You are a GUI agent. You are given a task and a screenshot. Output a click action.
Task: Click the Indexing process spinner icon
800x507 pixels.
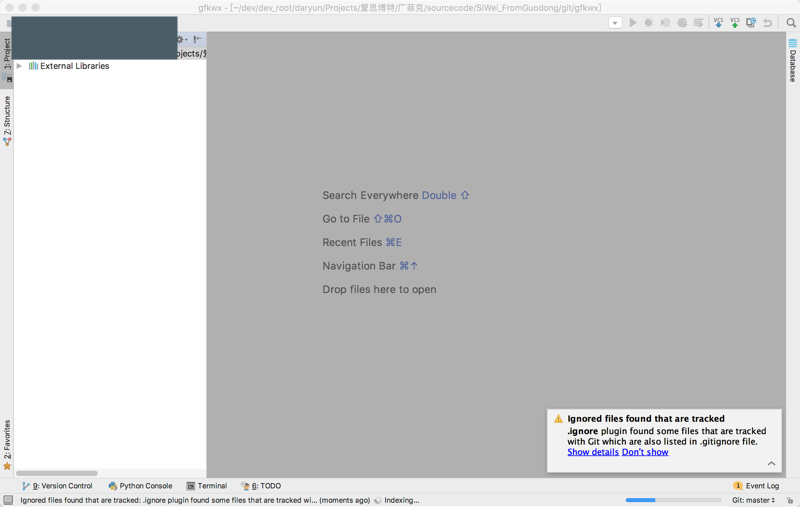tap(378, 500)
